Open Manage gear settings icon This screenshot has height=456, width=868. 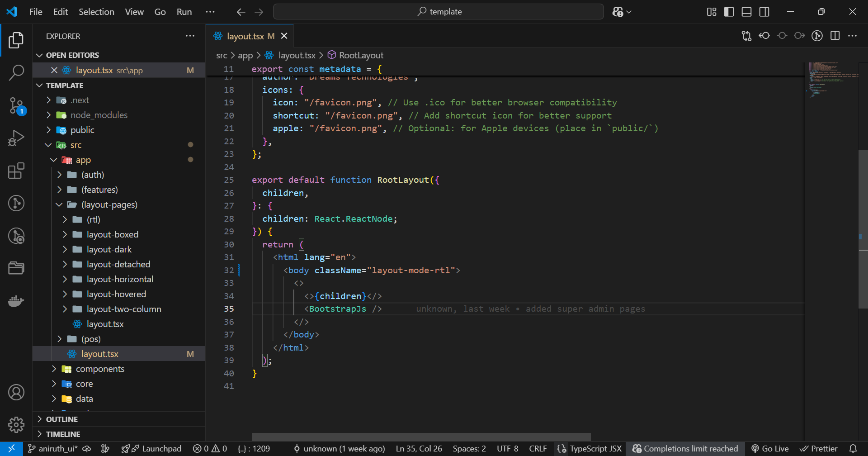pyautogui.click(x=16, y=424)
